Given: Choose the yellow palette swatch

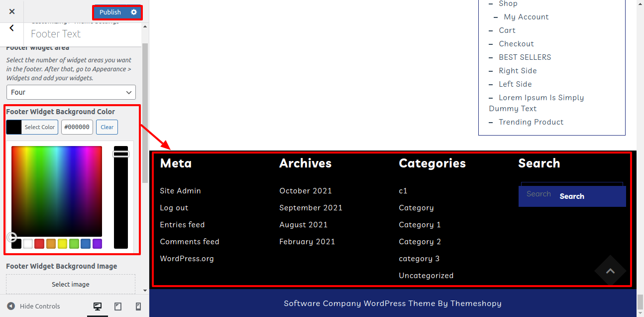Looking at the screenshot, I should click(x=62, y=244).
